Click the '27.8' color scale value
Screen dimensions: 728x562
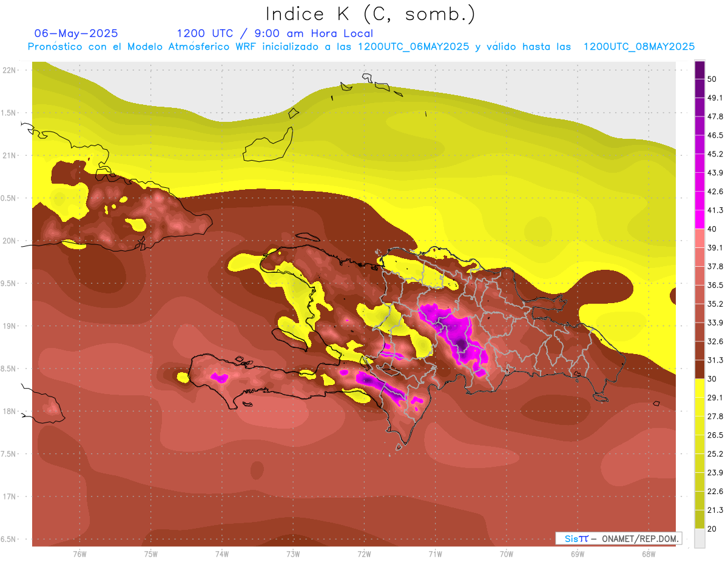click(715, 416)
